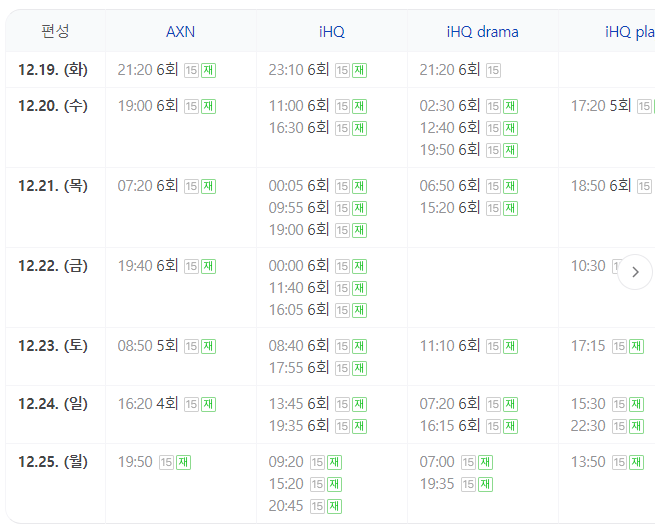Click iHQ drama 02:30 6회 entry
655x532 pixels.
[469, 106]
